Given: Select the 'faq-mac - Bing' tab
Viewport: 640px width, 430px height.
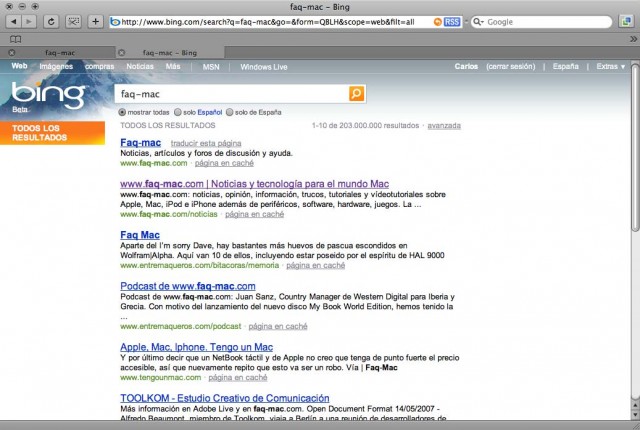Looking at the screenshot, I should [170, 53].
